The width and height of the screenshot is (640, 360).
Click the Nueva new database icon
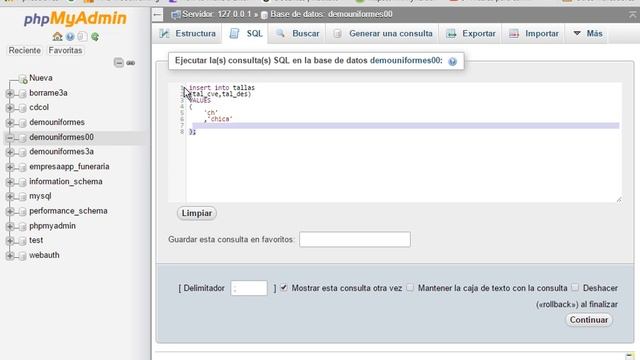point(23,78)
